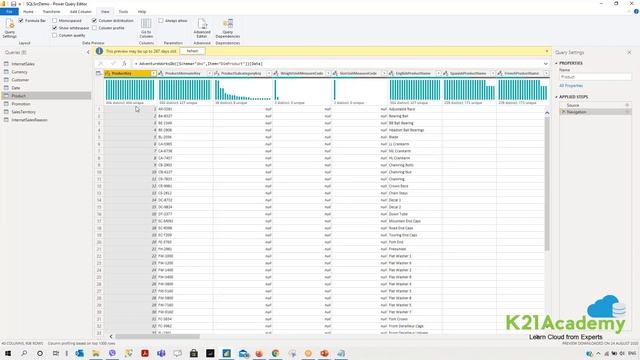Click SpanishProductName column type icon

coord(446,73)
